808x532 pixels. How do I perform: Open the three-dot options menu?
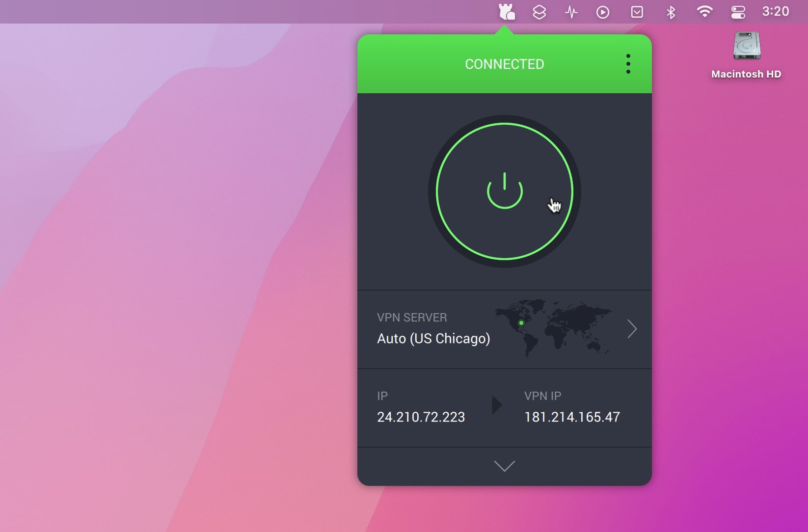[628, 64]
